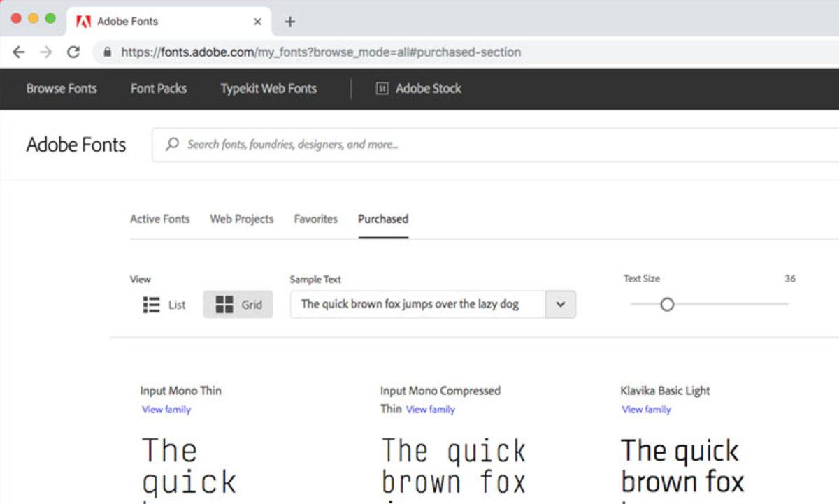Screen dimensions: 839x504
Task: Switch to List view
Action: click(x=165, y=305)
